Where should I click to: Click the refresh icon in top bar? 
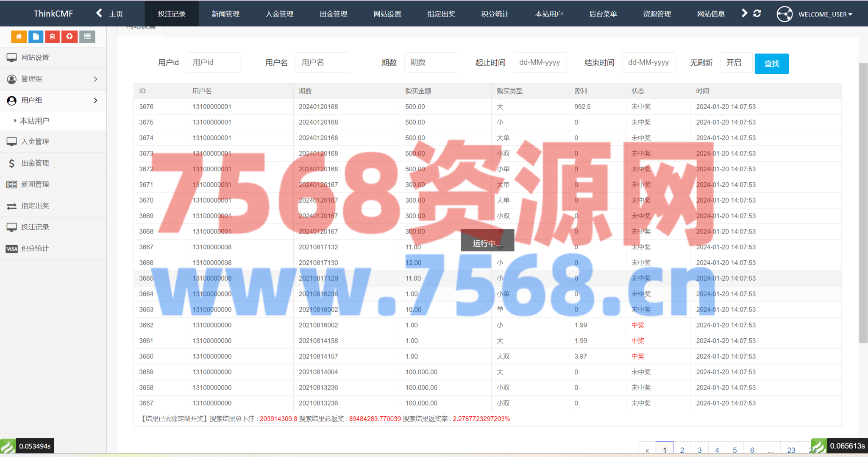point(757,14)
